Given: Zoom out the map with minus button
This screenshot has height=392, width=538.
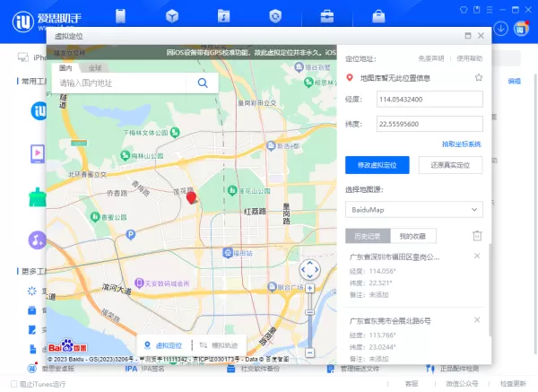Looking at the screenshot, I should (310, 353).
